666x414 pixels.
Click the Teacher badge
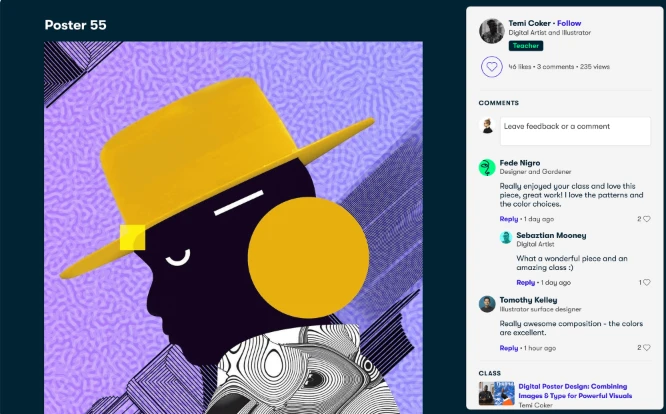[x=525, y=45]
